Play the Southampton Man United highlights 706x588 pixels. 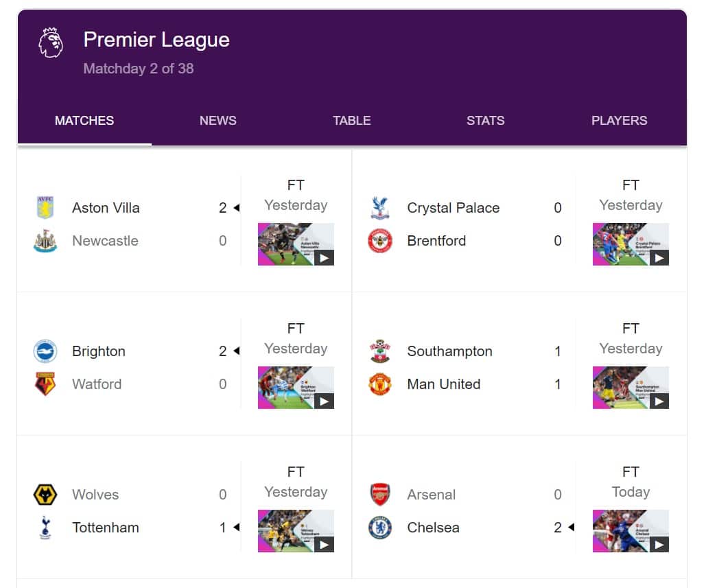[x=631, y=388]
